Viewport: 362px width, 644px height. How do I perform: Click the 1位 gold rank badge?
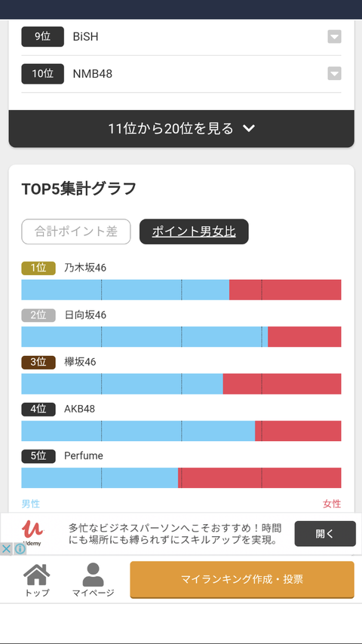point(38,268)
